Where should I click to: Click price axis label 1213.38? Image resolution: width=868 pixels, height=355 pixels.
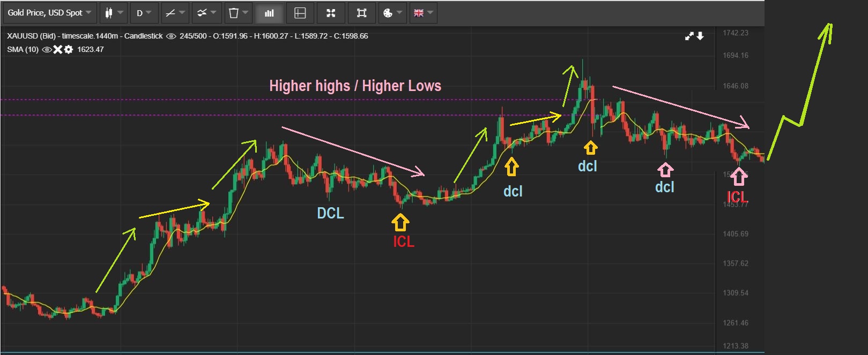[x=736, y=346]
